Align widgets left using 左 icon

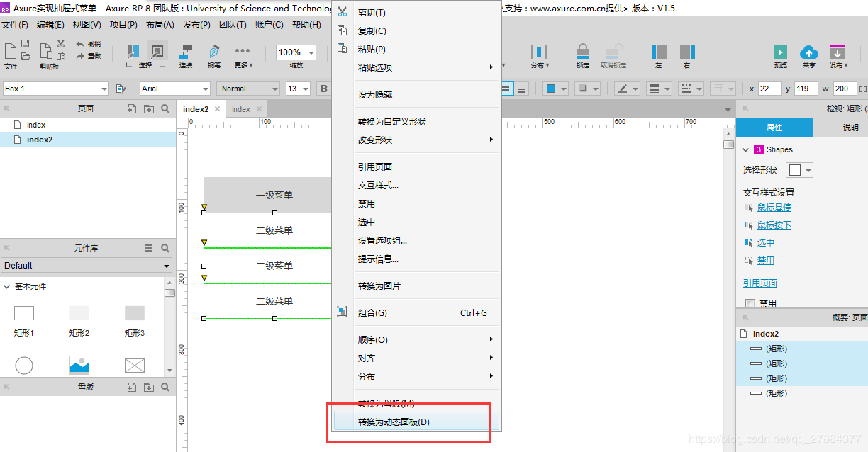click(659, 53)
